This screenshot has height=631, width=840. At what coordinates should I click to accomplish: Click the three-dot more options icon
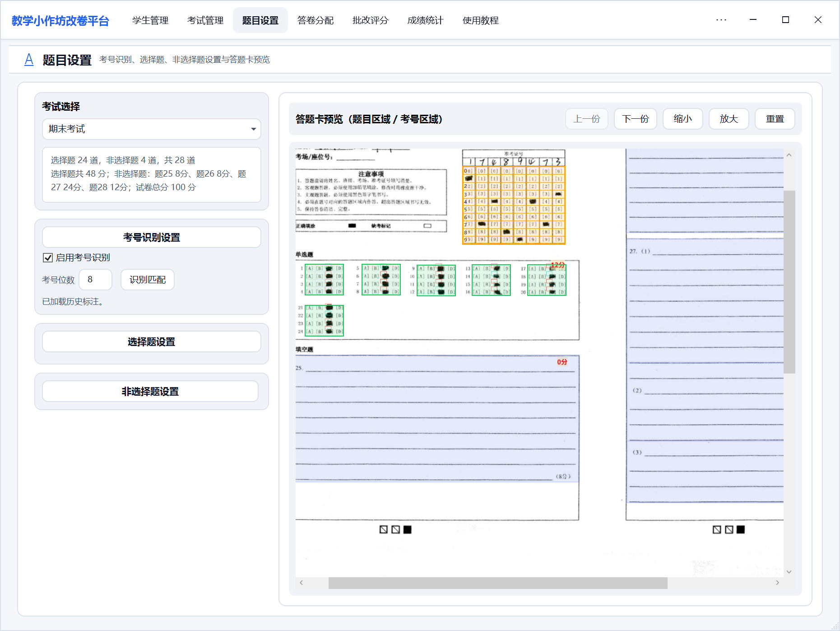click(721, 20)
